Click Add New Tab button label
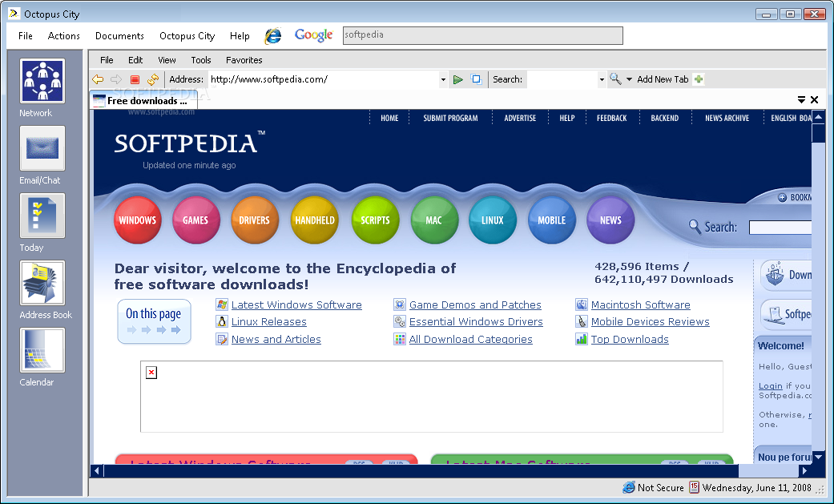The width and height of the screenshot is (834, 504). coord(663,79)
